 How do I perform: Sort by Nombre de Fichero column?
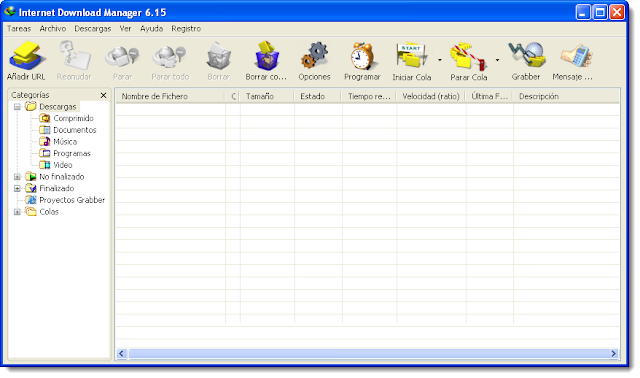pos(170,96)
